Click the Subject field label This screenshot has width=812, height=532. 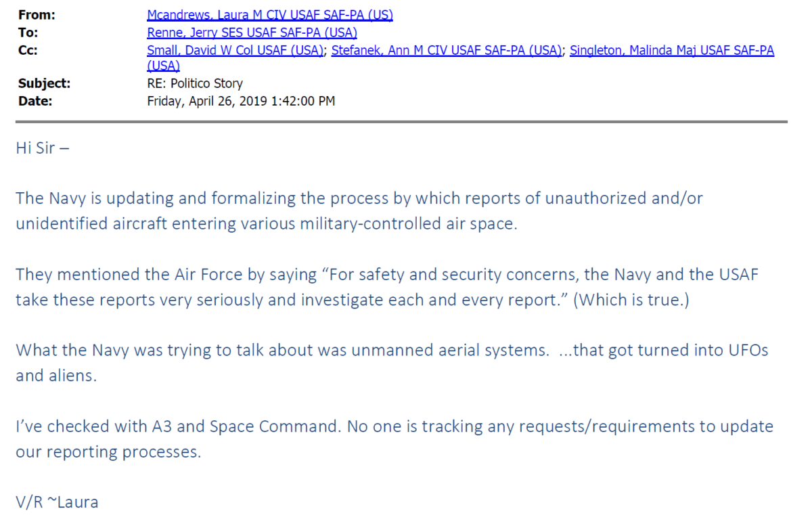[44, 84]
